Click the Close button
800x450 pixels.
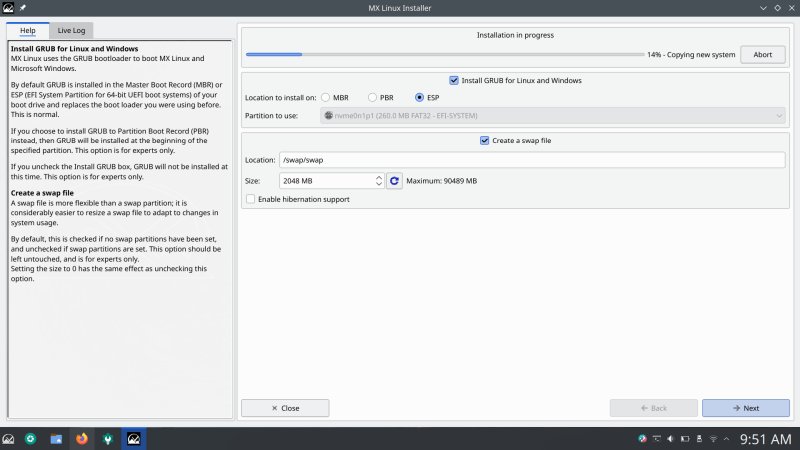[285, 408]
